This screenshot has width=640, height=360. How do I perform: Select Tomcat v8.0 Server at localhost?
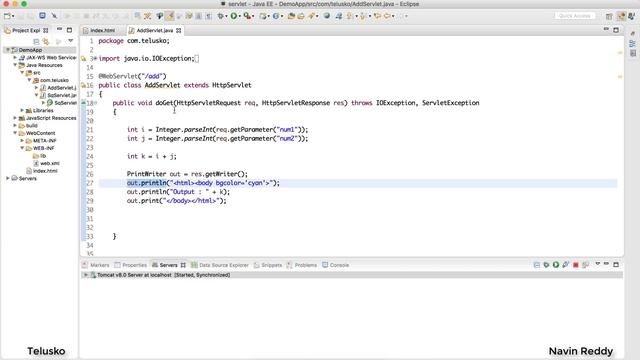tap(160, 275)
